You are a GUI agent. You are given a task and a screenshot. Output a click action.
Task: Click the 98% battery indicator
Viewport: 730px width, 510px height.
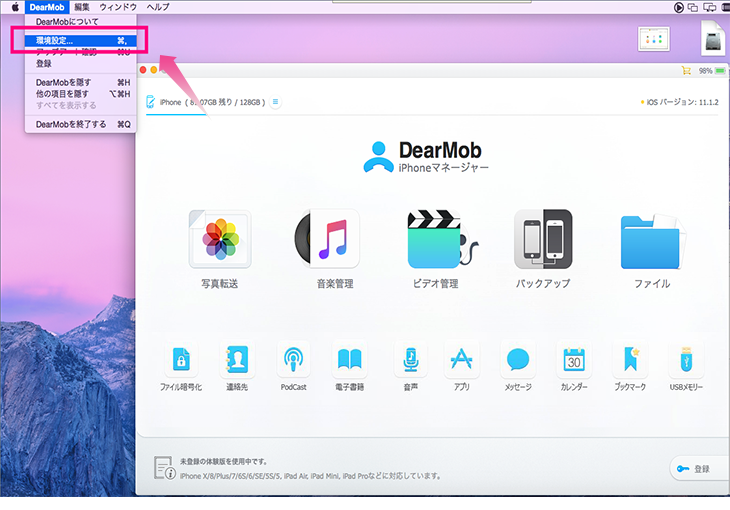[712, 71]
